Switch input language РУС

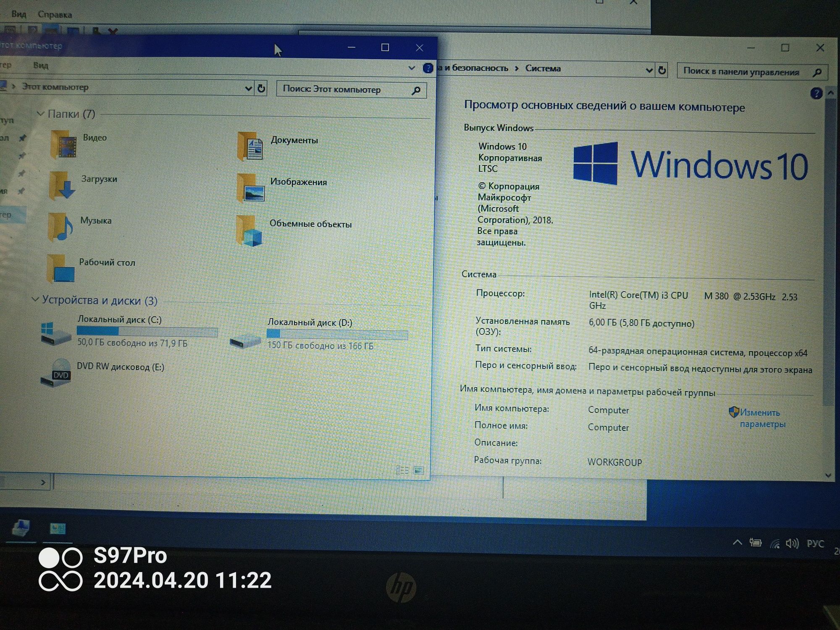[x=815, y=543]
